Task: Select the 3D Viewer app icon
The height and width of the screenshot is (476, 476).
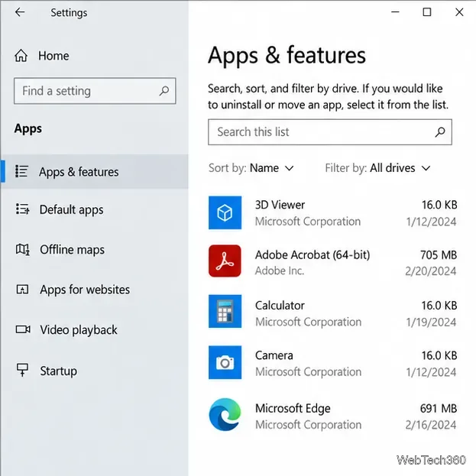Action: 225,212
